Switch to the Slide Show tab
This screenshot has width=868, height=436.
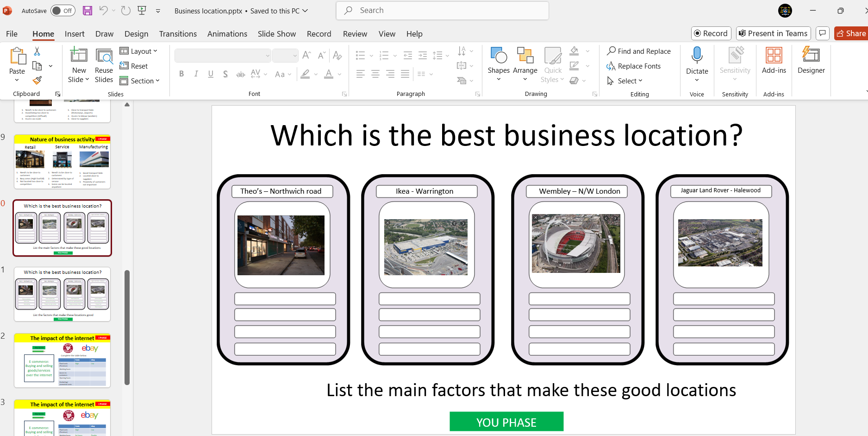277,34
